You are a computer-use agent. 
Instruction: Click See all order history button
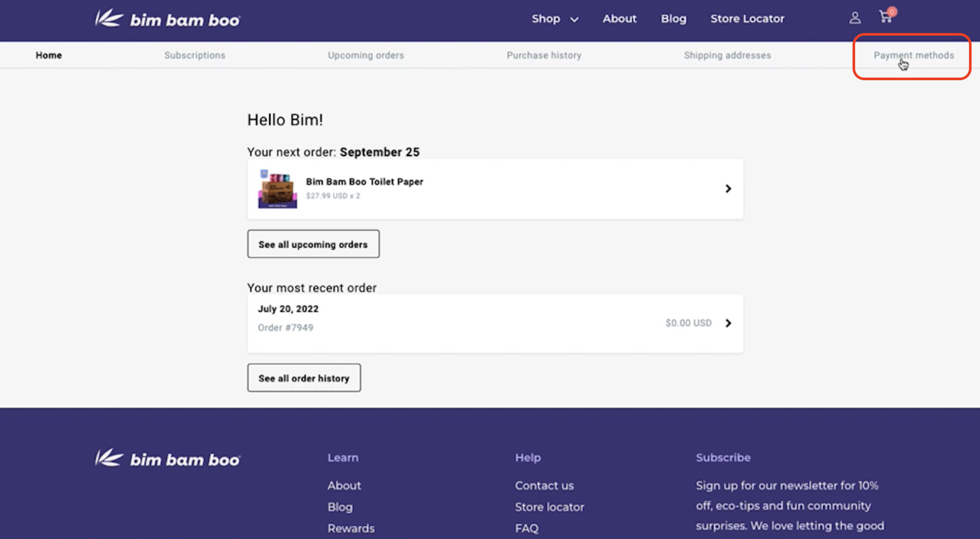pos(304,378)
